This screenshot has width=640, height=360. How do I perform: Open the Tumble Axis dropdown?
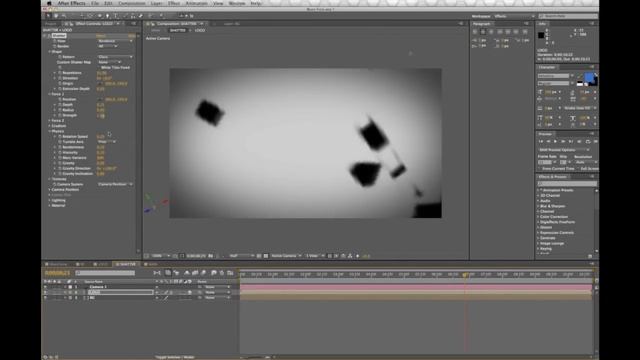(x=107, y=142)
